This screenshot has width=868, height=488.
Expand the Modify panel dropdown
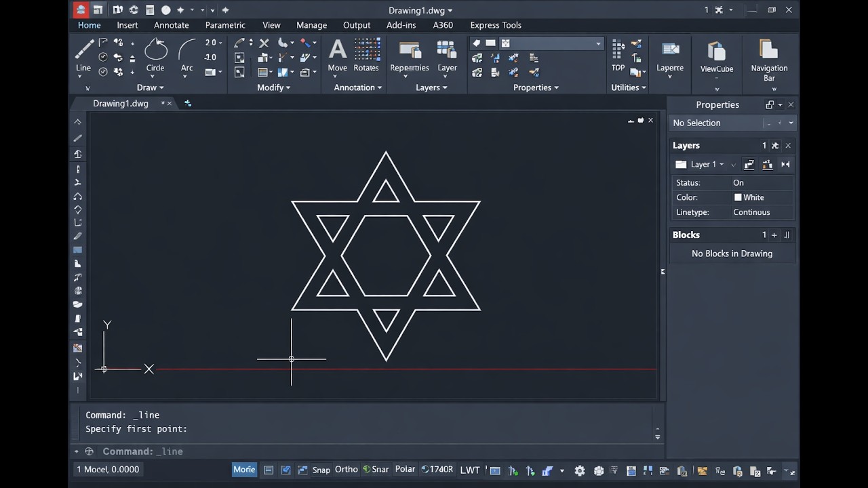[x=274, y=87]
